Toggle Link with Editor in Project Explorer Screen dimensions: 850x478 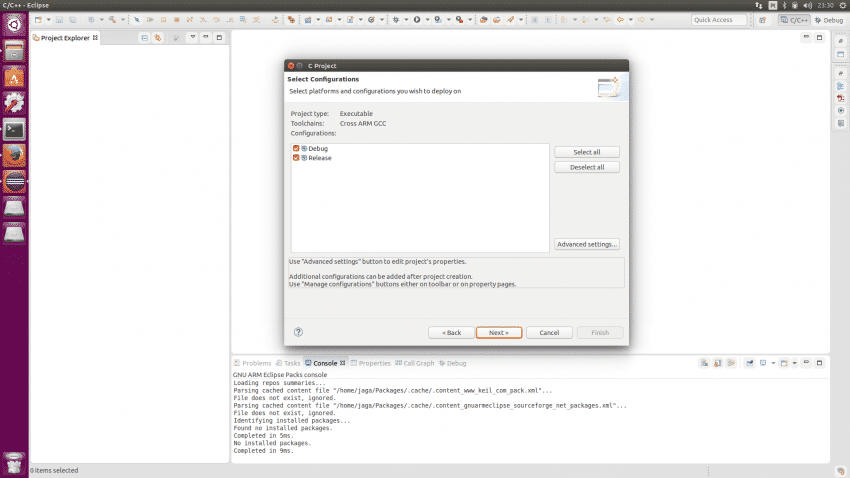(x=158, y=38)
